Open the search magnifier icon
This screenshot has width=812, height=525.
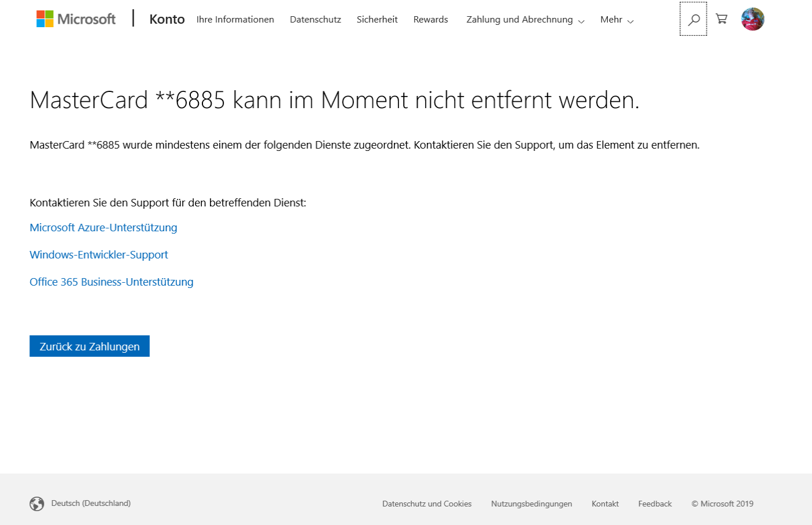[693, 19]
